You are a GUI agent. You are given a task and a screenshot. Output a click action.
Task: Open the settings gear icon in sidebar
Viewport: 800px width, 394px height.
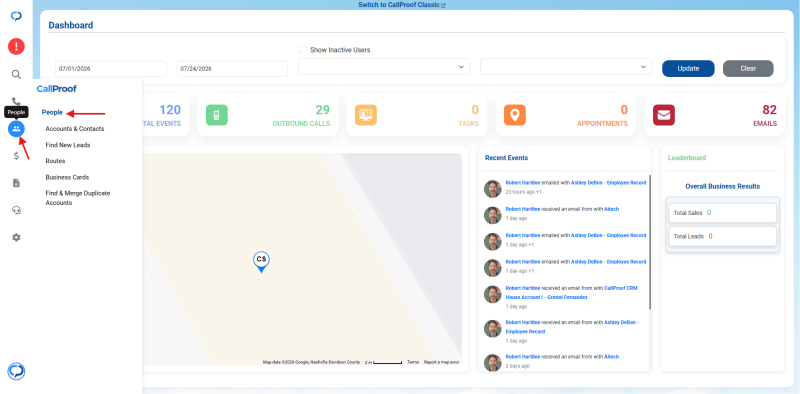[16, 237]
